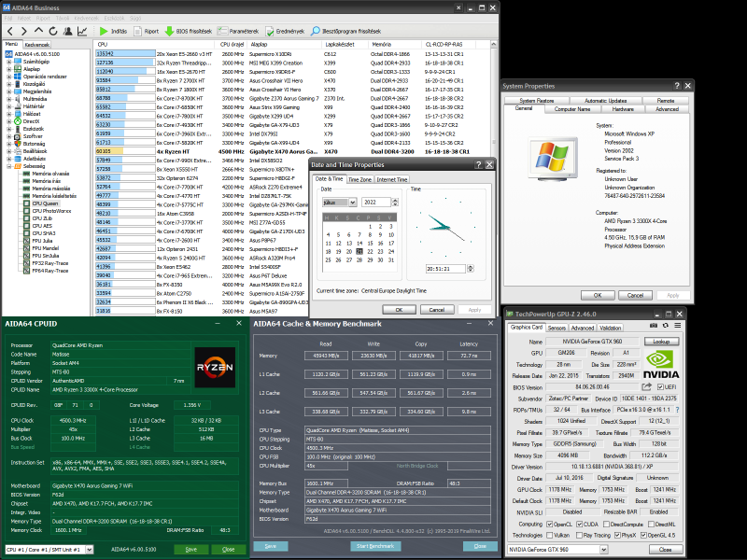Toggle the DirectCompute checkbox in GPU-Z
The image size is (747, 560).
(x=606, y=524)
